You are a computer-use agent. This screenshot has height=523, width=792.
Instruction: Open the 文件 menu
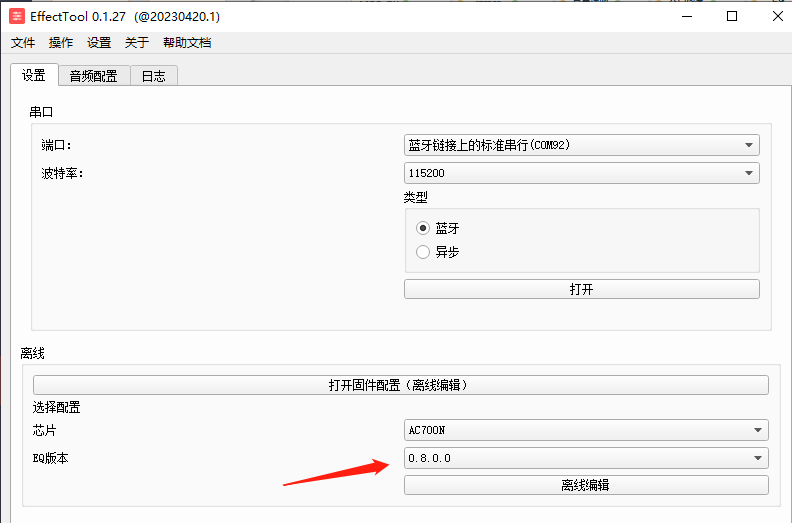click(x=23, y=43)
